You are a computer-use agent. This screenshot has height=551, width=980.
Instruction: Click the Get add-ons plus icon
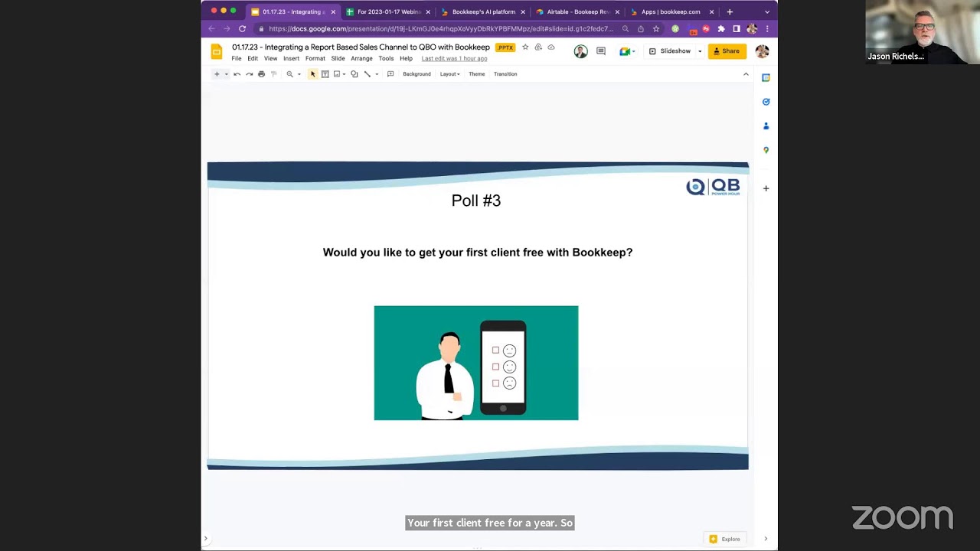[x=766, y=188]
